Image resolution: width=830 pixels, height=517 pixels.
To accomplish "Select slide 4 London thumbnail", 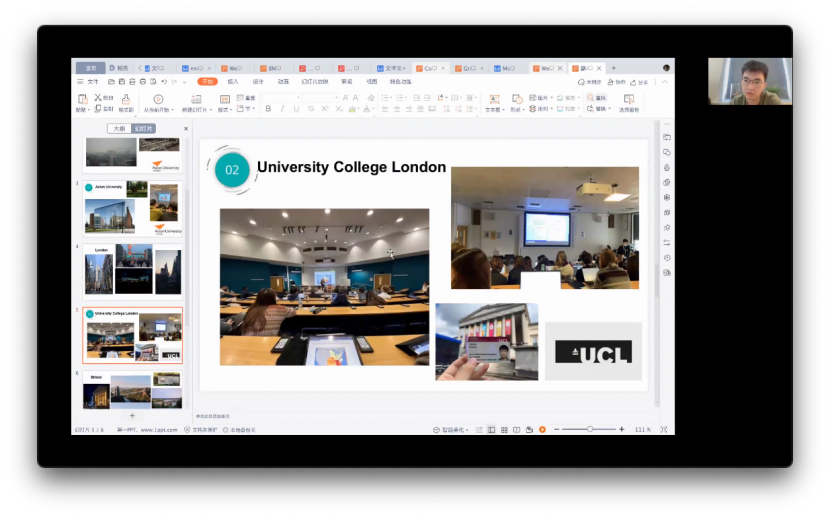I will point(132,270).
